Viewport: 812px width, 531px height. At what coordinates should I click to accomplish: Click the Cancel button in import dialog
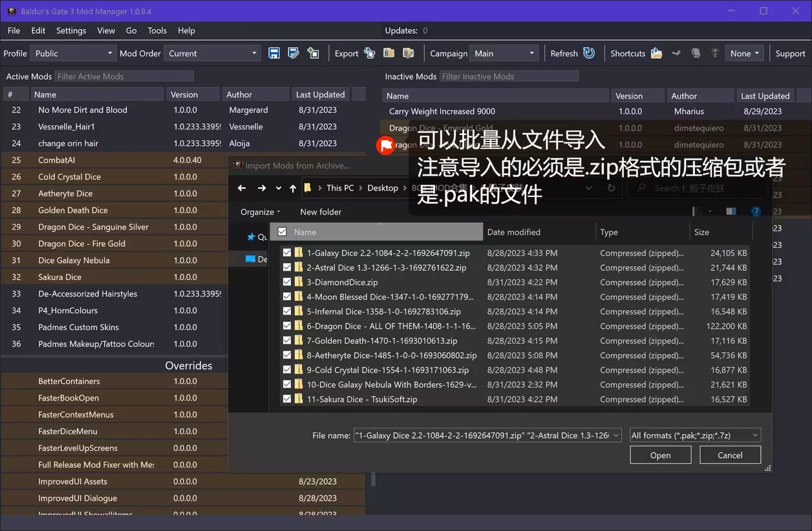click(x=730, y=455)
